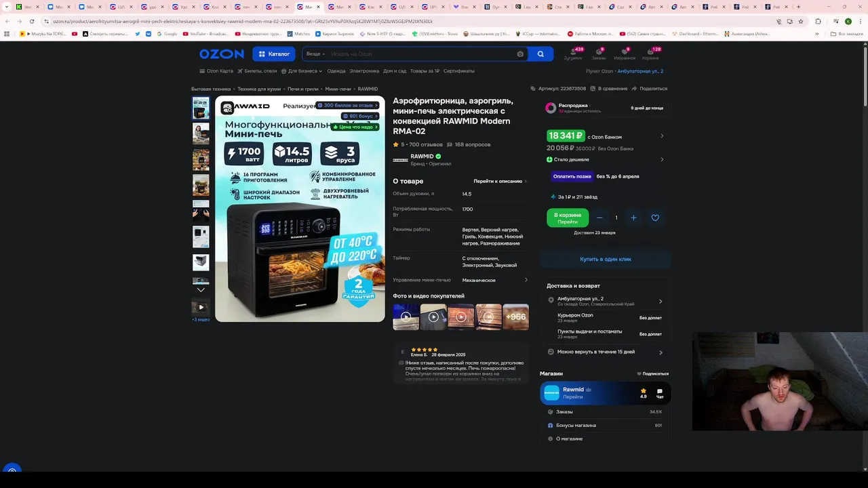Open the +966 customer photos tile

tap(515, 317)
